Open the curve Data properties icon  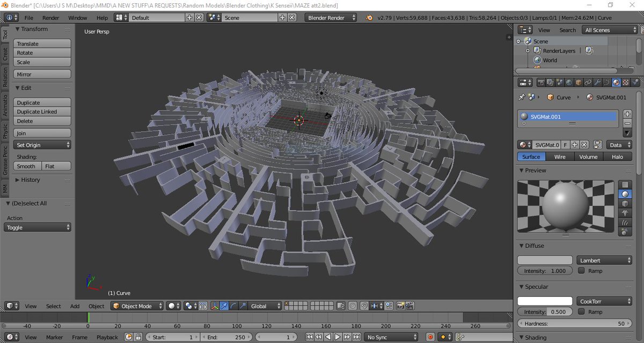point(606,83)
